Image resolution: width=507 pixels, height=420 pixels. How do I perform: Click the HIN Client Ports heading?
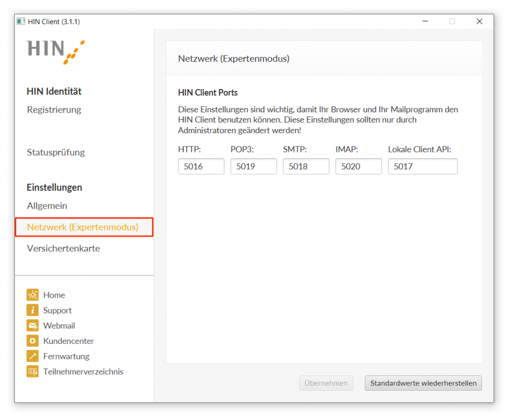(x=208, y=93)
